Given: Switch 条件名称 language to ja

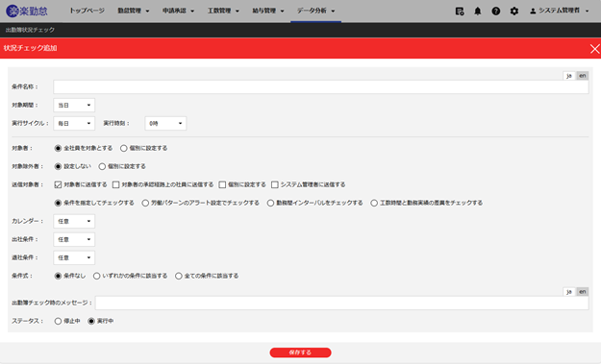Looking at the screenshot, I should click(x=569, y=76).
